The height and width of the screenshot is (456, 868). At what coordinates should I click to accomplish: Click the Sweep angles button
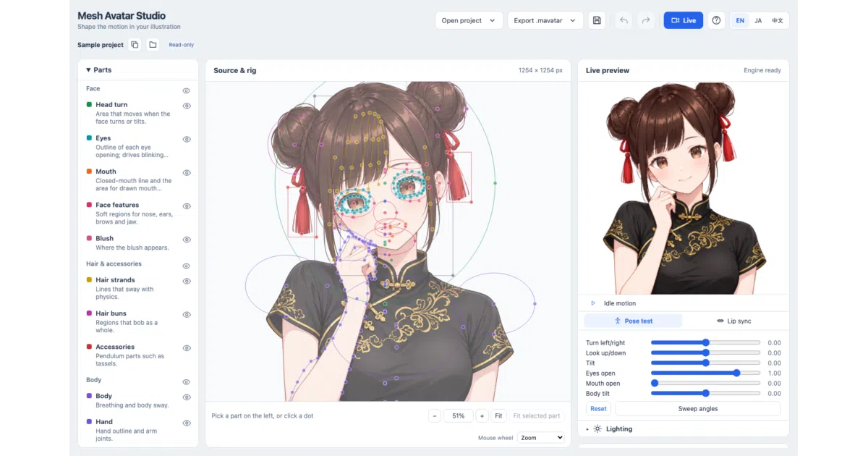point(698,409)
